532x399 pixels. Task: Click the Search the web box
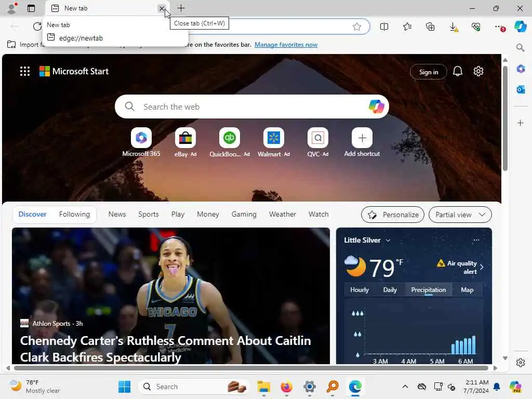click(x=252, y=107)
